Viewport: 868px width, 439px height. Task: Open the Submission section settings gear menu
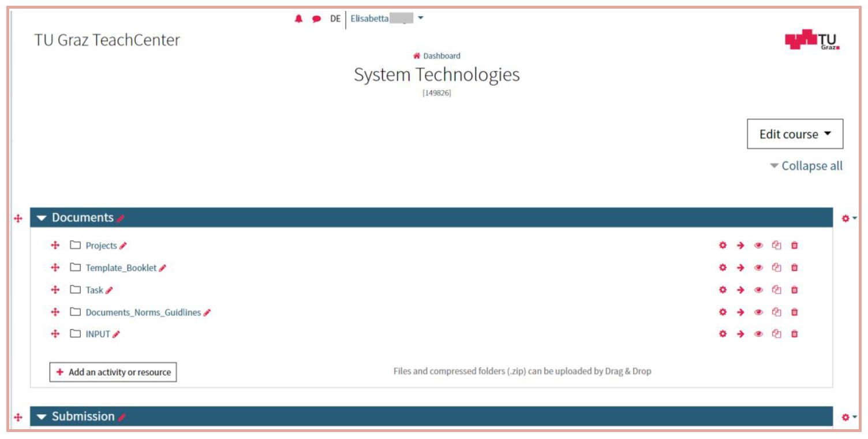[849, 417]
